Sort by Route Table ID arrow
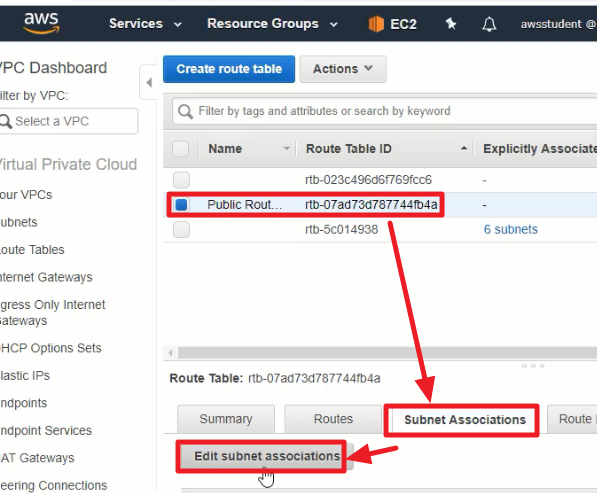Screen dimensions: 597x493 (x=464, y=148)
